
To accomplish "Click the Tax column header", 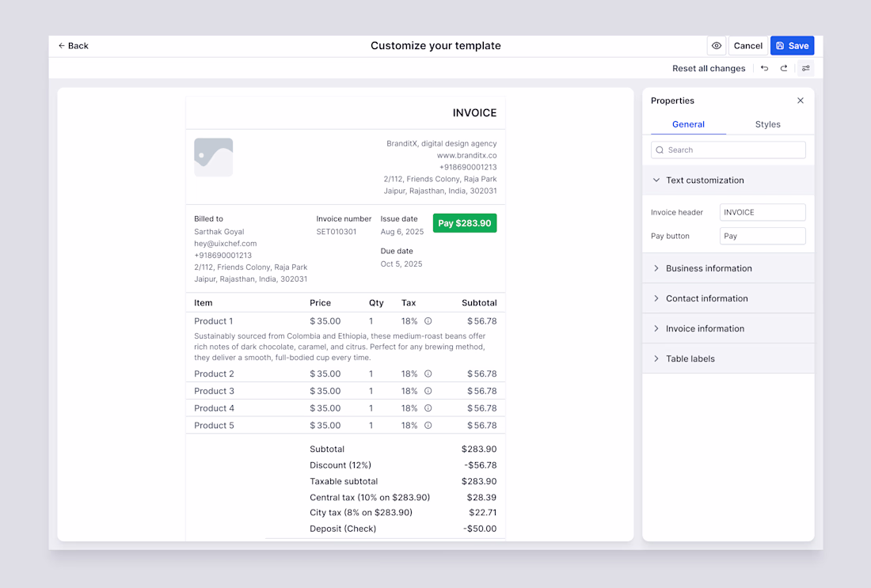I will pyautogui.click(x=409, y=302).
